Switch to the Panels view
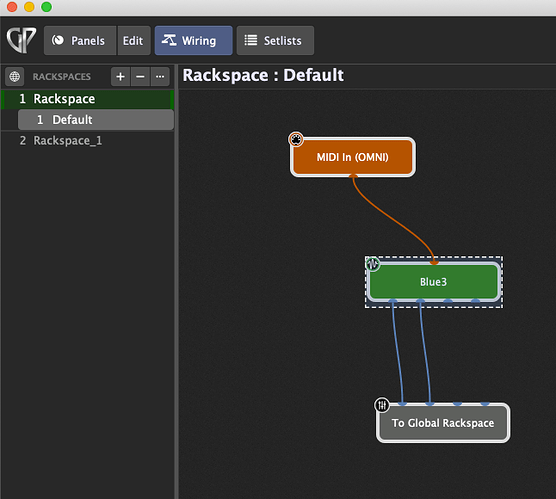556x499 pixels. click(80, 40)
